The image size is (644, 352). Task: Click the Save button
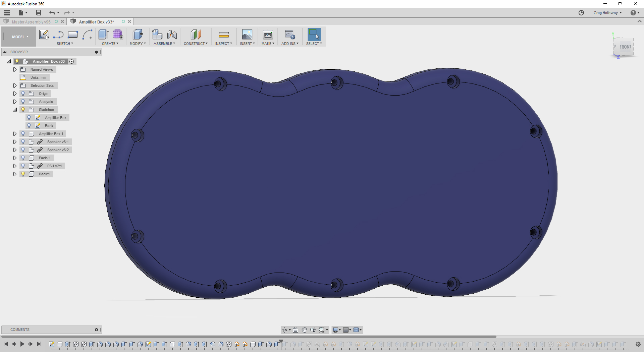click(38, 12)
